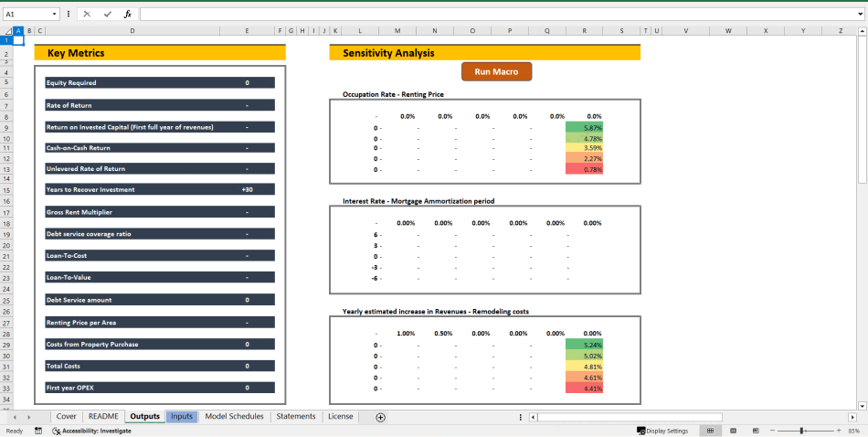
Task: Select column E header
Action: 247,31
